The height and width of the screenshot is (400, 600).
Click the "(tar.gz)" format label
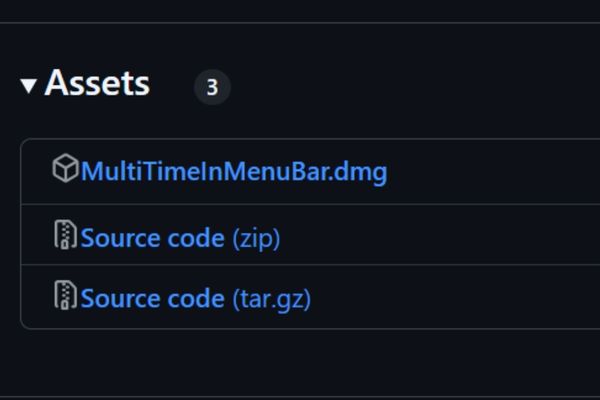tap(271, 298)
